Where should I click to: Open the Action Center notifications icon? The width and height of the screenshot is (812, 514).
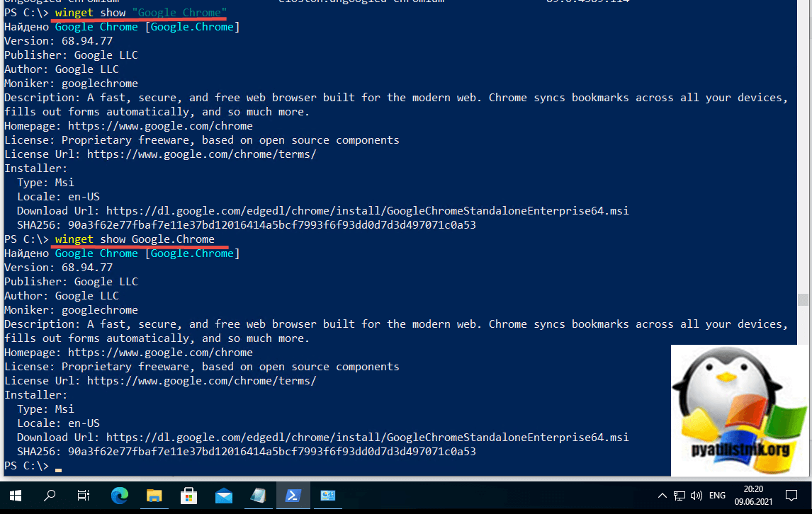point(791,496)
